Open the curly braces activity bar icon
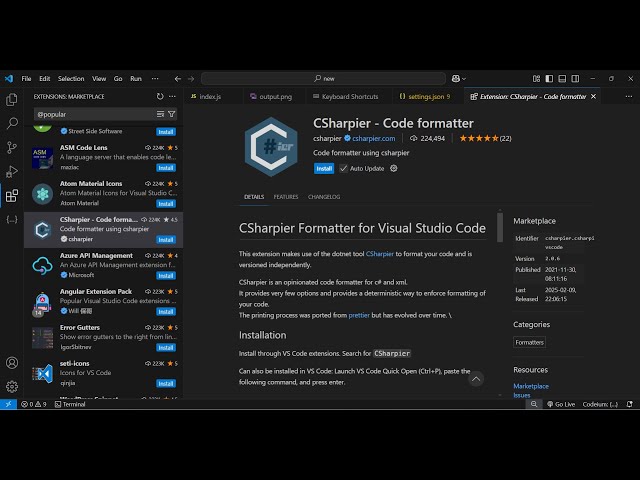 coord(12,220)
